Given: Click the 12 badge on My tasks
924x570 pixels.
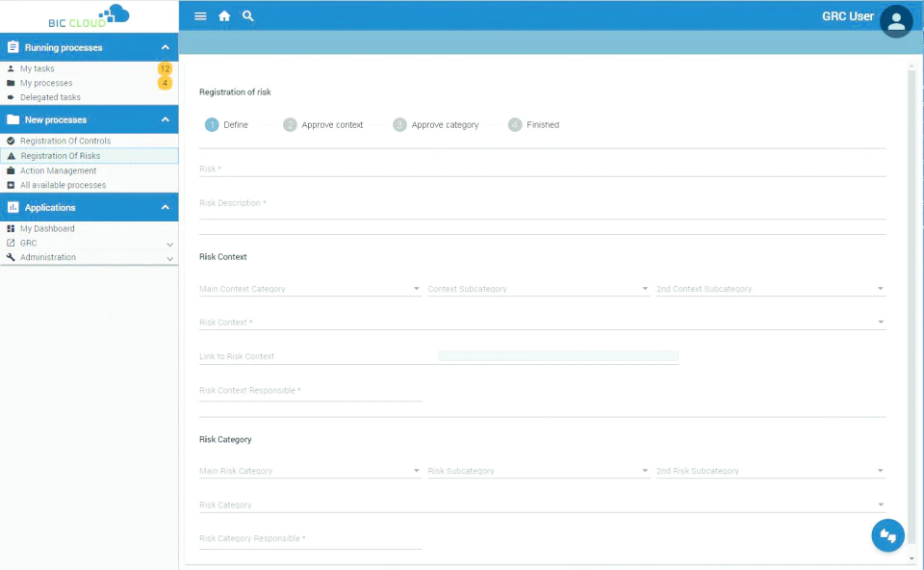Looking at the screenshot, I should 165,69.
